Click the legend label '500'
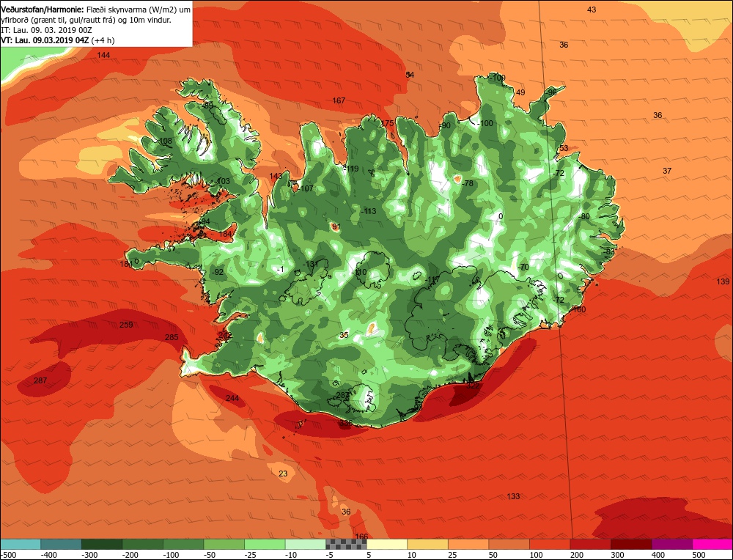 [x=699, y=555]
